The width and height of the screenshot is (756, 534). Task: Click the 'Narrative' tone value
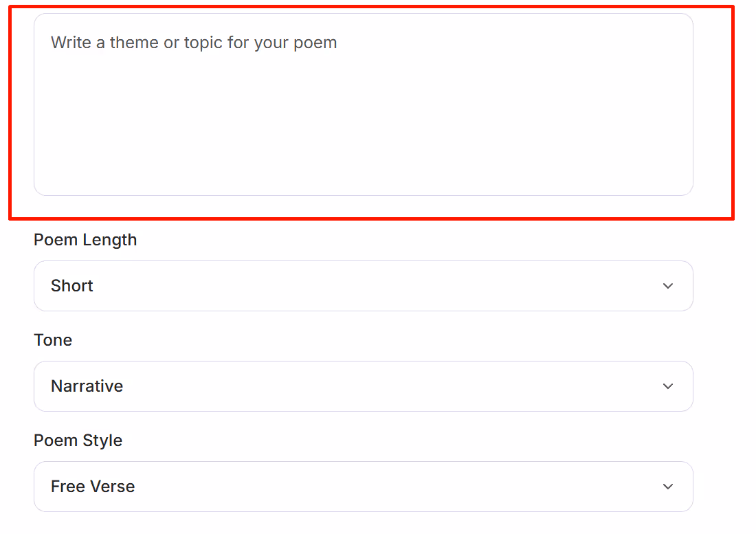click(87, 386)
